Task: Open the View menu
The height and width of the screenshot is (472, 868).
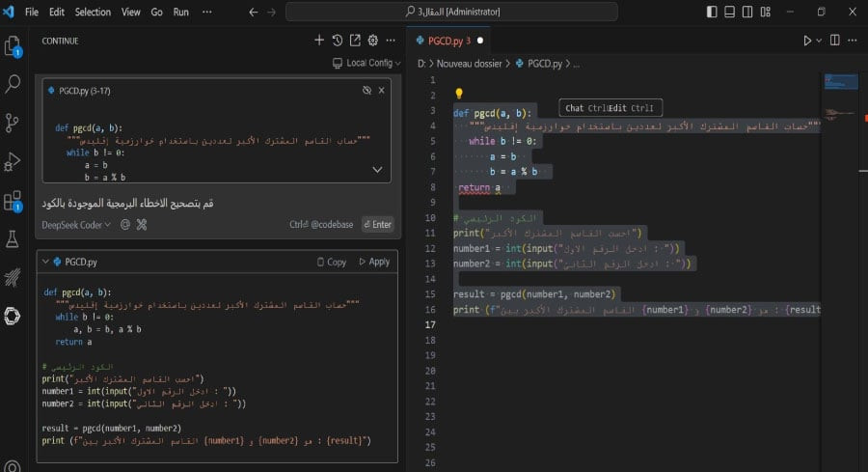Action: [130, 12]
